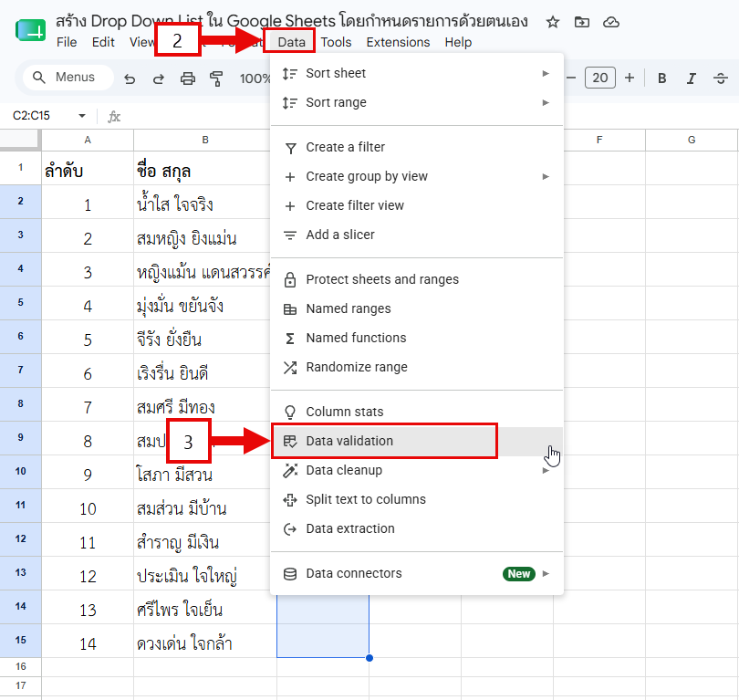Viewport: 739px width, 700px height.
Task: Click cell containing ดวงเด่น ใจกล้า
Action: tap(205, 641)
